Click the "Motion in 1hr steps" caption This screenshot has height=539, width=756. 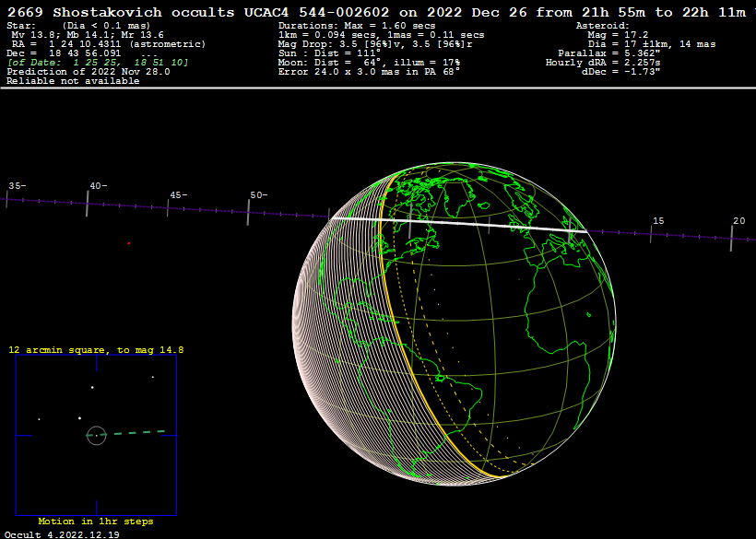tap(96, 521)
